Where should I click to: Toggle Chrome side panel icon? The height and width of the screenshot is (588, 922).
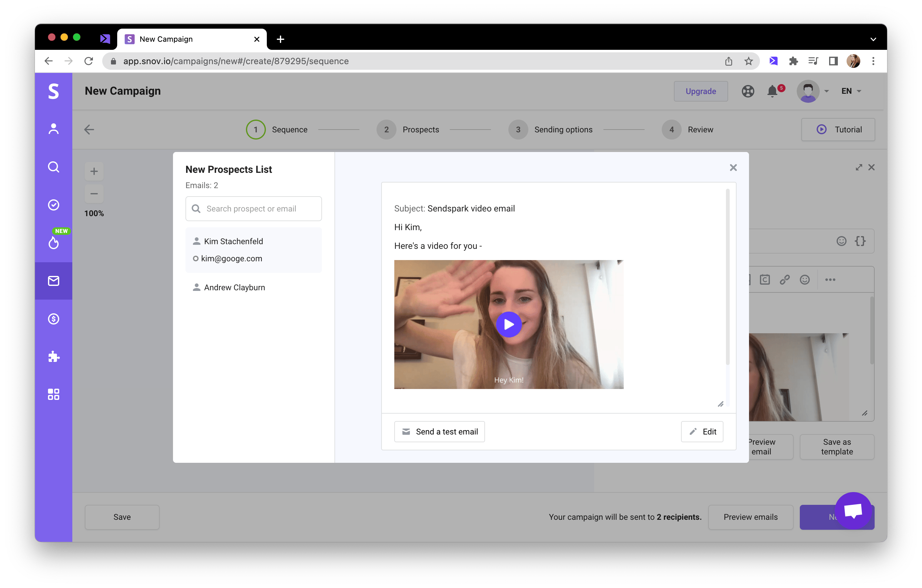click(x=833, y=61)
